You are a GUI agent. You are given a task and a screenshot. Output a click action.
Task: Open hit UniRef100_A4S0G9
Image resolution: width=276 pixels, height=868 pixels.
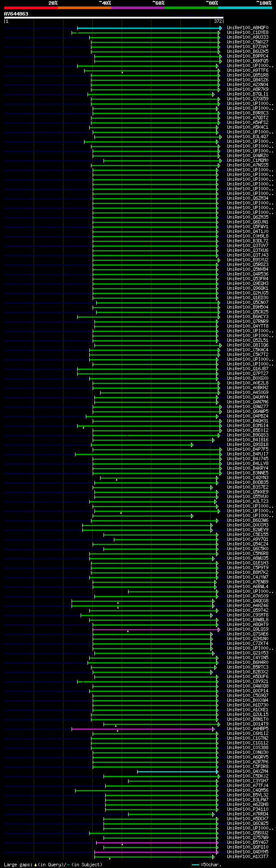(x=248, y=393)
